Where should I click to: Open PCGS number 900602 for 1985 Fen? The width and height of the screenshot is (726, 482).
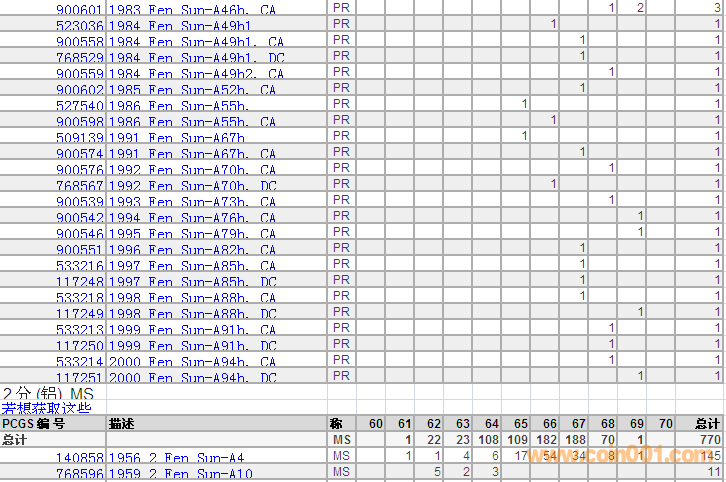coord(79,89)
